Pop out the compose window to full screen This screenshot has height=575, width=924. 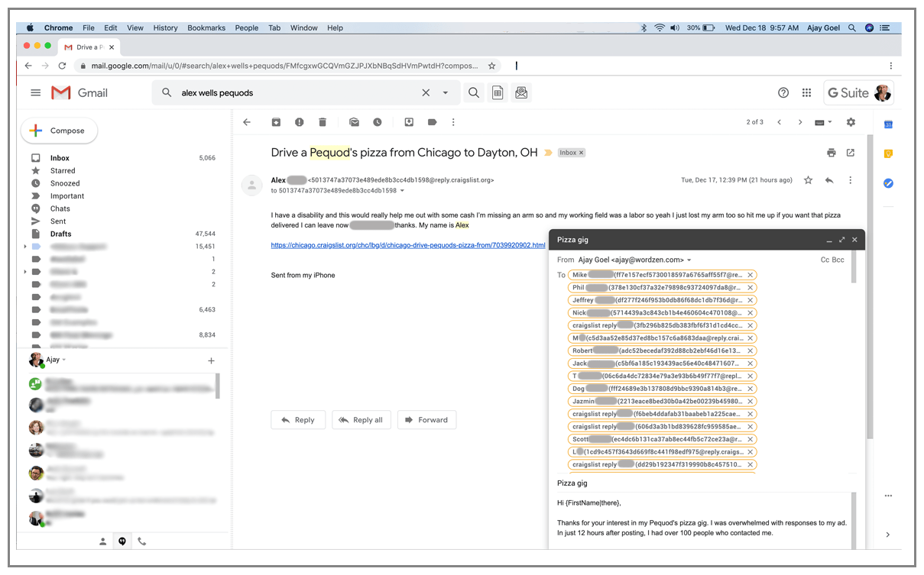pos(841,240)
